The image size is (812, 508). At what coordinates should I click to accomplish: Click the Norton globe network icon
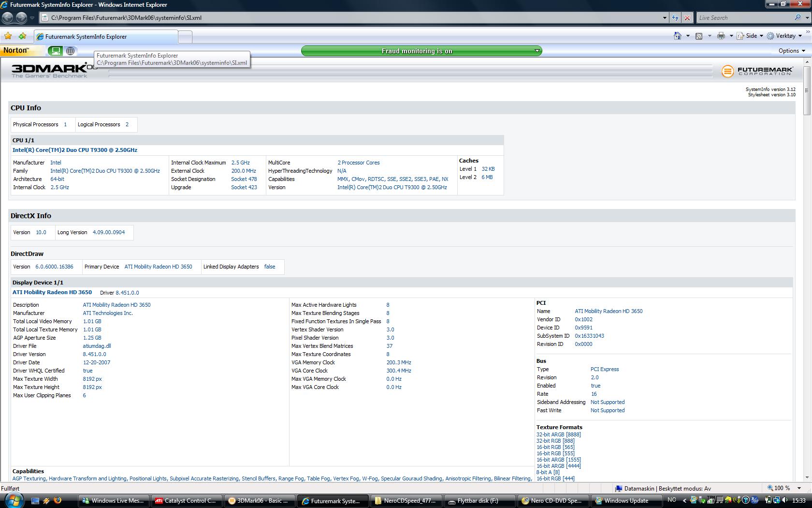pyautogui.click(x=71, y=51)
